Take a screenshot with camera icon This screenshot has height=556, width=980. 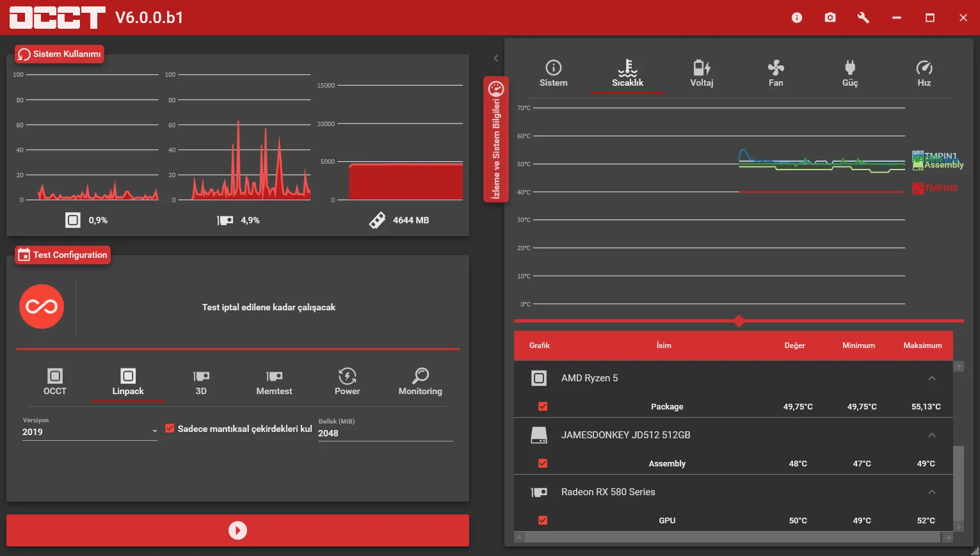coord(830,18)
